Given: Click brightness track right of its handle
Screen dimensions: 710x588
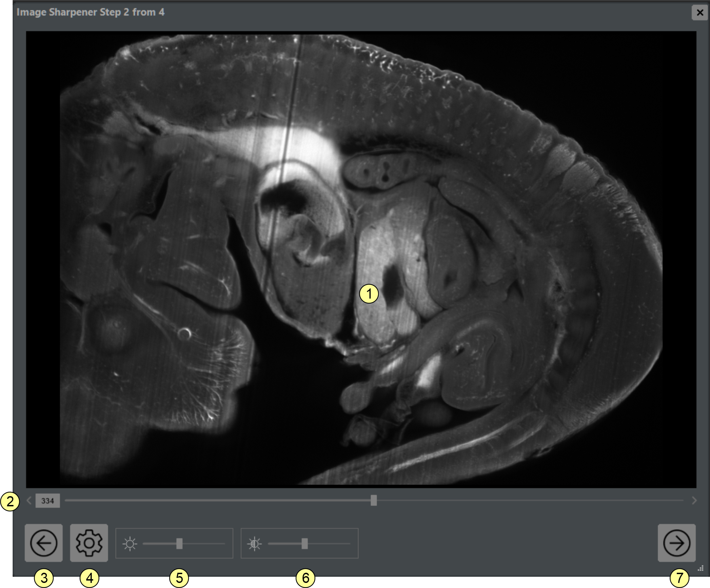Looking at the screenshot, I should click(203, 544).
